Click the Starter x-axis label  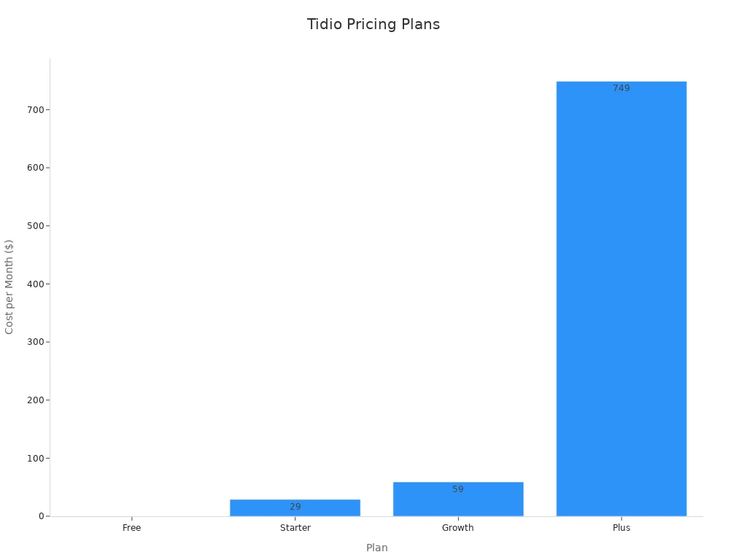(295, 528)
